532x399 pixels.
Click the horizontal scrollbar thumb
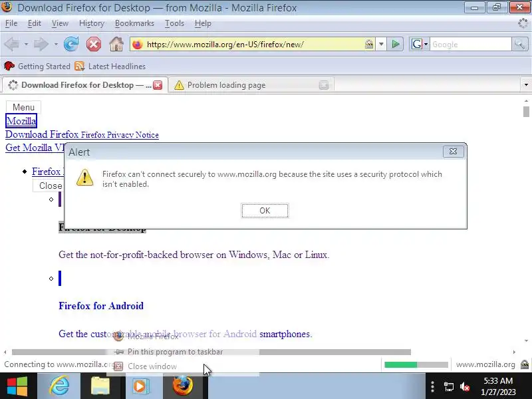point(211,352)
